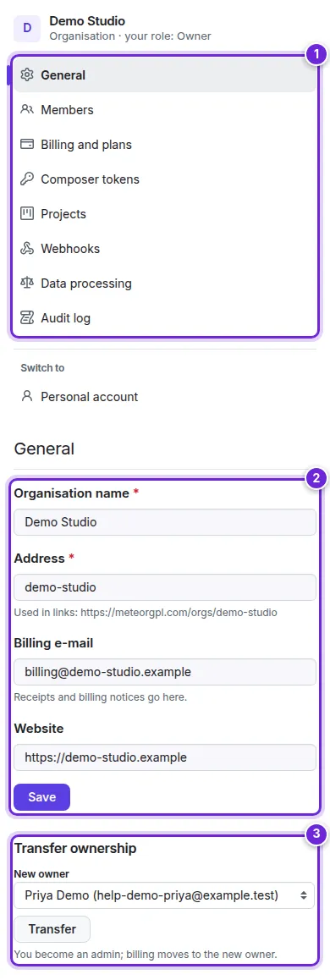The image size is (330, 980).
Task: Click the 'Transfer ownership' heading
Action: [75, 848]
